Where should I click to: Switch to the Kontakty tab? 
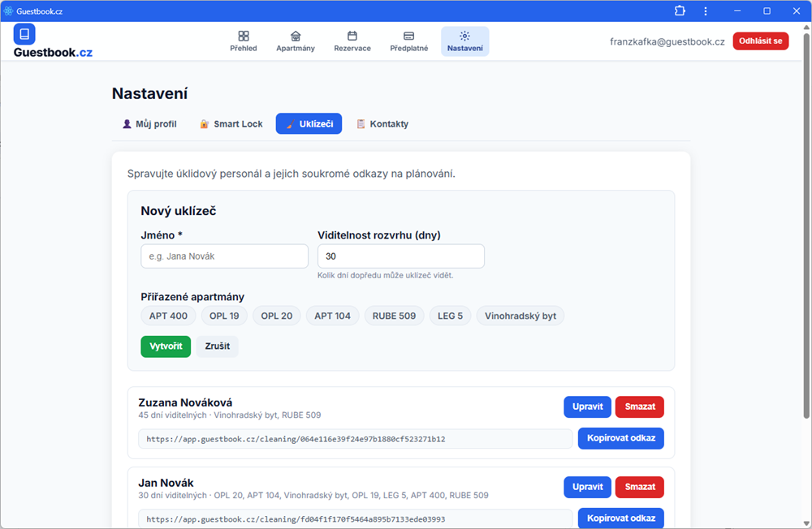382,123
